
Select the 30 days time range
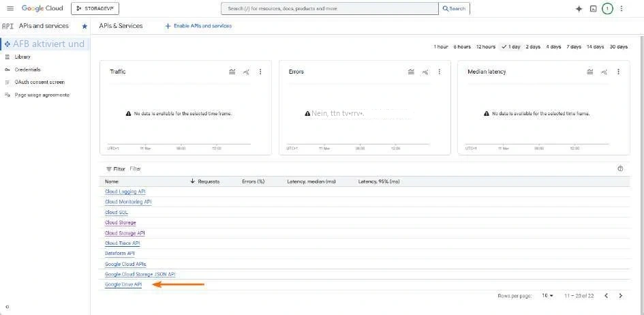coord(619,47)
